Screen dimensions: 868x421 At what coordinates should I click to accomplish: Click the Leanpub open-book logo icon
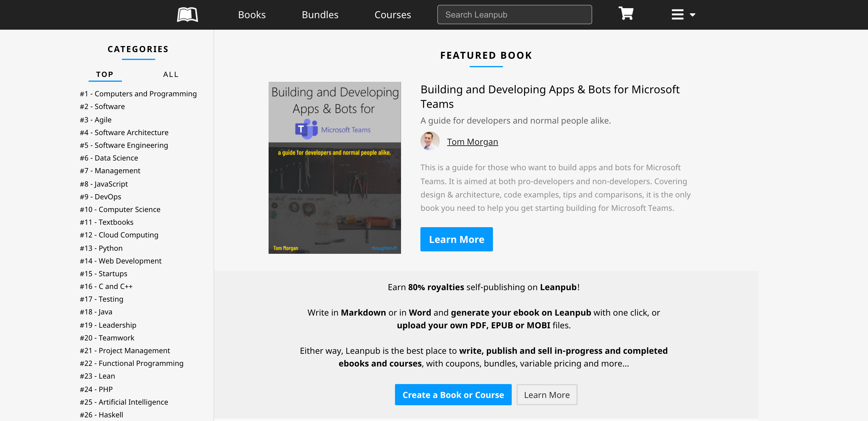tap(187, 15)
